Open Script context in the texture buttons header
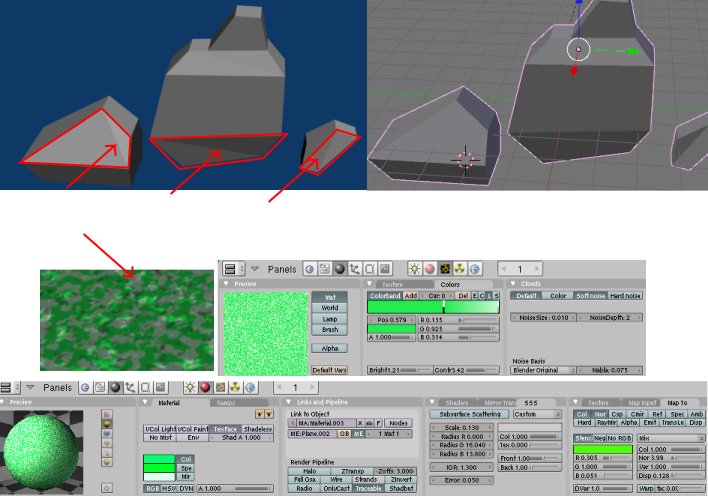The height and width of the screenshot is (500, 708). pos(325,269)
